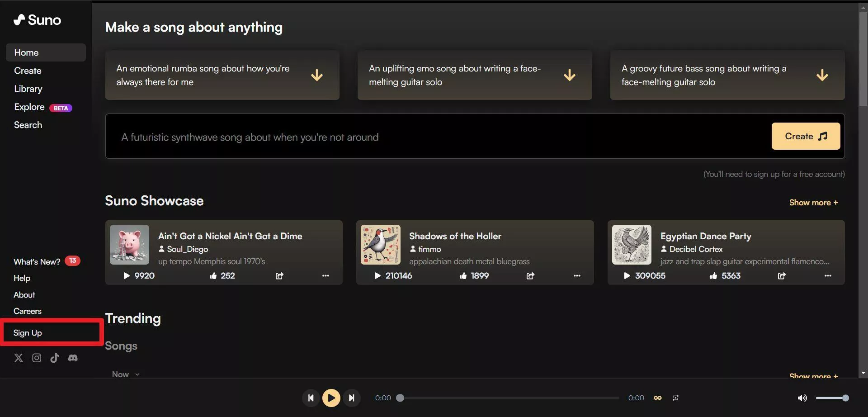
Task: Share Egyptian Dance Party
Action: [782, 276]
